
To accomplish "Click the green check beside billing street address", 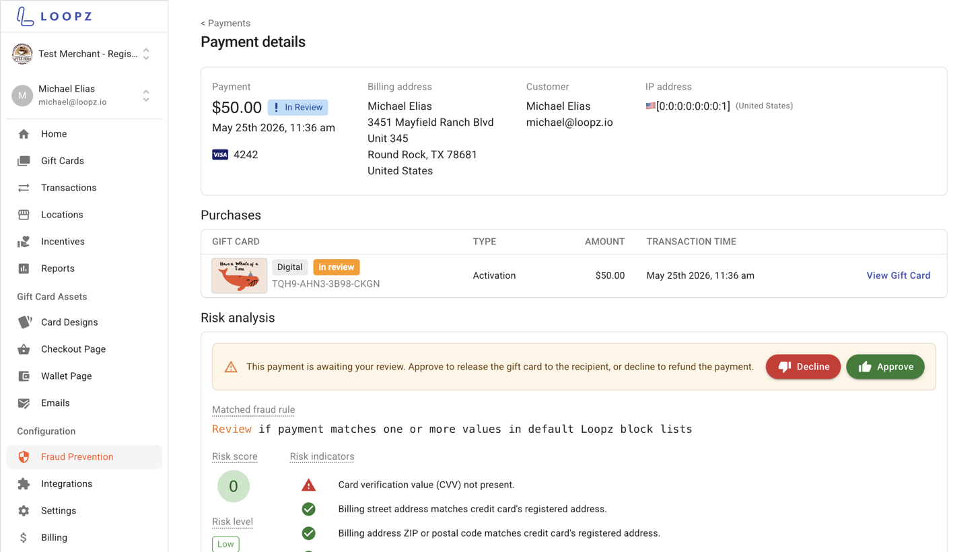I will click(308, 509).
